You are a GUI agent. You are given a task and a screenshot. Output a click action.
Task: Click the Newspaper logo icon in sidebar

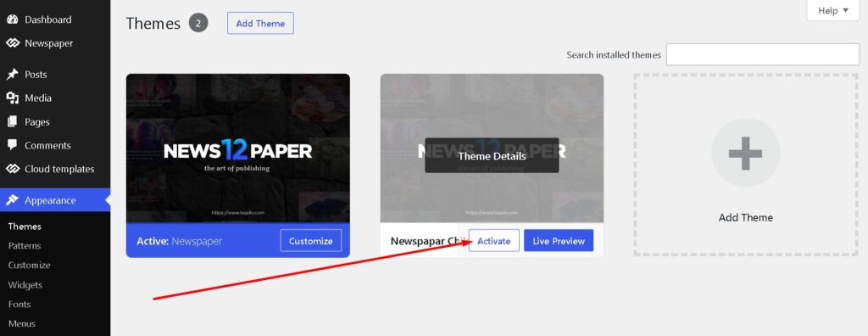tap(12, 43)
